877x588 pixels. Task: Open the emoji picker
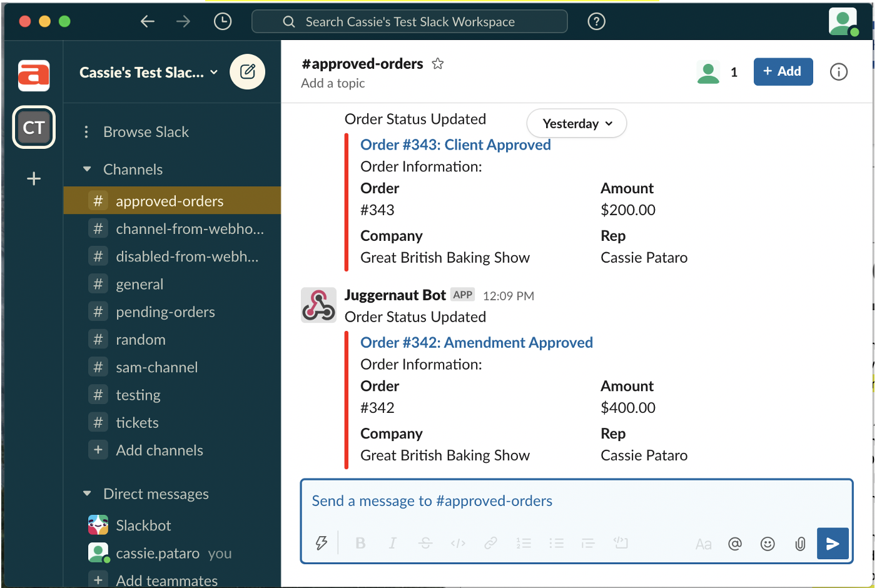(x=768, y=544)
